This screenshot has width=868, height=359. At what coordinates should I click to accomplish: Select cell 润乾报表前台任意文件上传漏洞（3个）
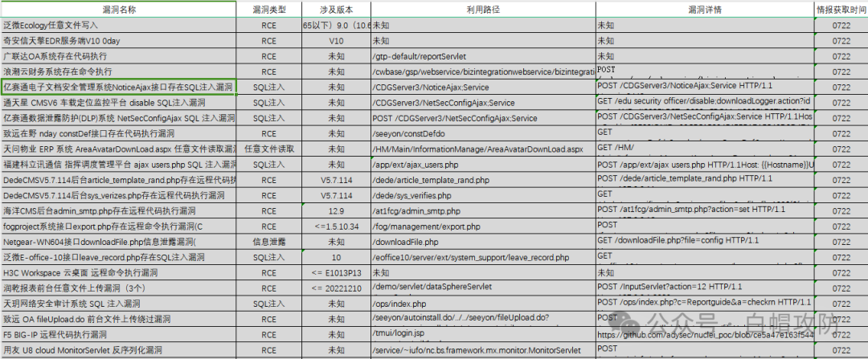(118, 288)
